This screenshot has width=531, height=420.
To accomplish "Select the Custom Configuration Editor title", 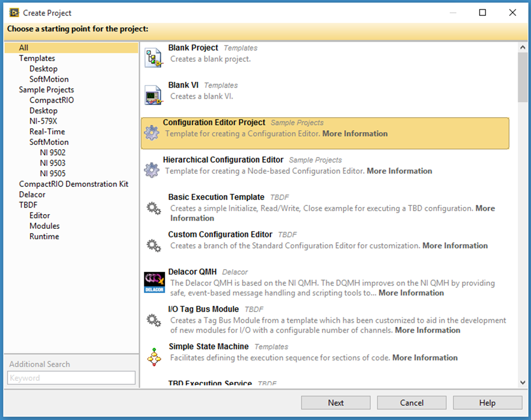I will click(220, 234).
